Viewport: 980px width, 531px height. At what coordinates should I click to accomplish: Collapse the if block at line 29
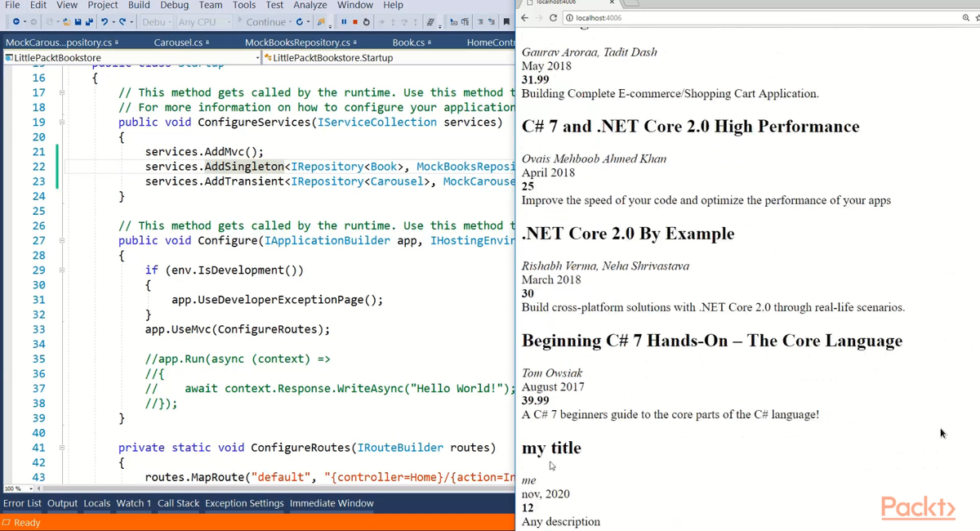click(x=61, y=270)
